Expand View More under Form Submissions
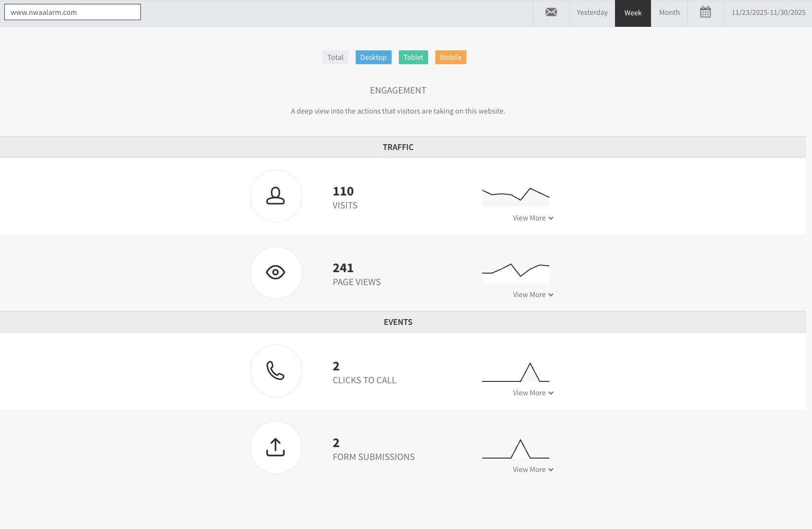The height and width of the screenshot is (529, 812). [533, 470]
